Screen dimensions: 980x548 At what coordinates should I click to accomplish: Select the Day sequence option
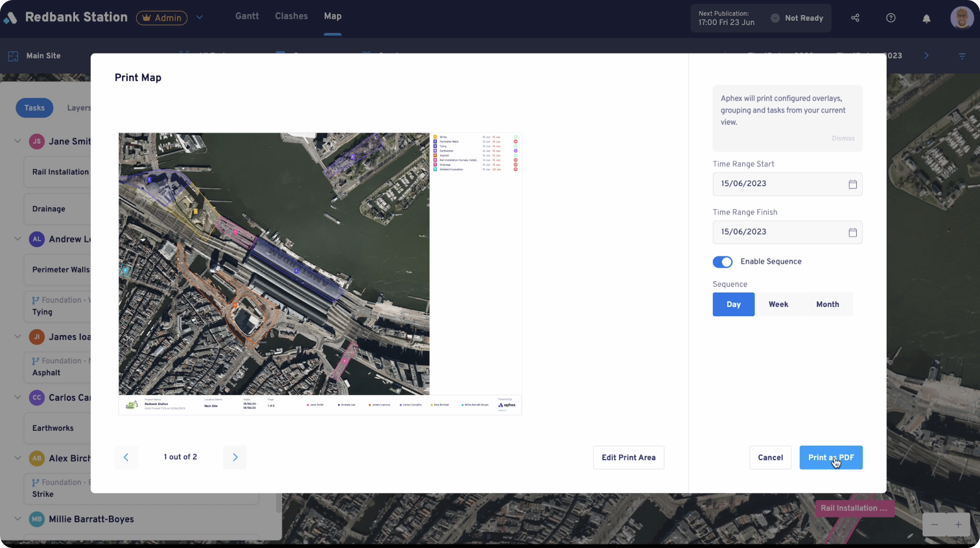coord(733,304)
